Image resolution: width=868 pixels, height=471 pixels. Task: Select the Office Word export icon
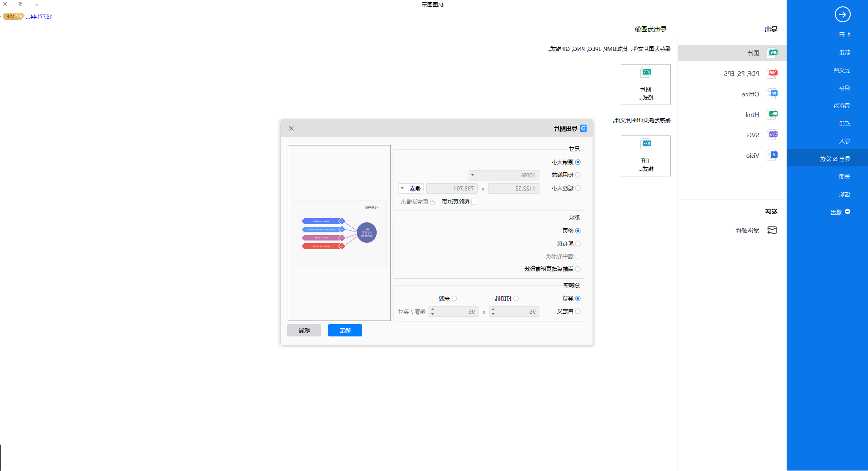click(773, 94)
